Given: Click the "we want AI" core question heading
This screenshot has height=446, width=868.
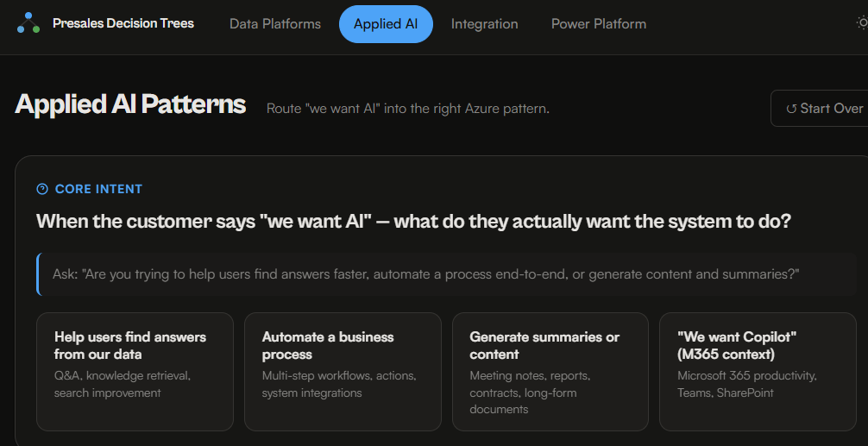Looking at the screenshot, I should [413, 221].
